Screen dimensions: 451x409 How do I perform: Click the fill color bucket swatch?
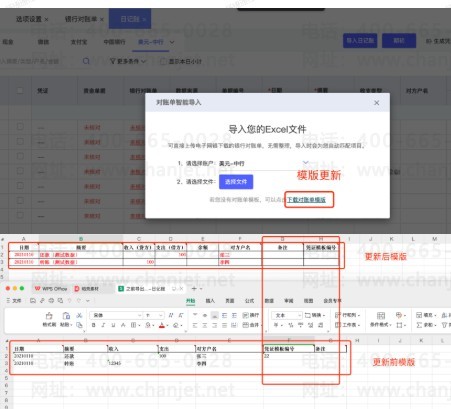[148, 325]
